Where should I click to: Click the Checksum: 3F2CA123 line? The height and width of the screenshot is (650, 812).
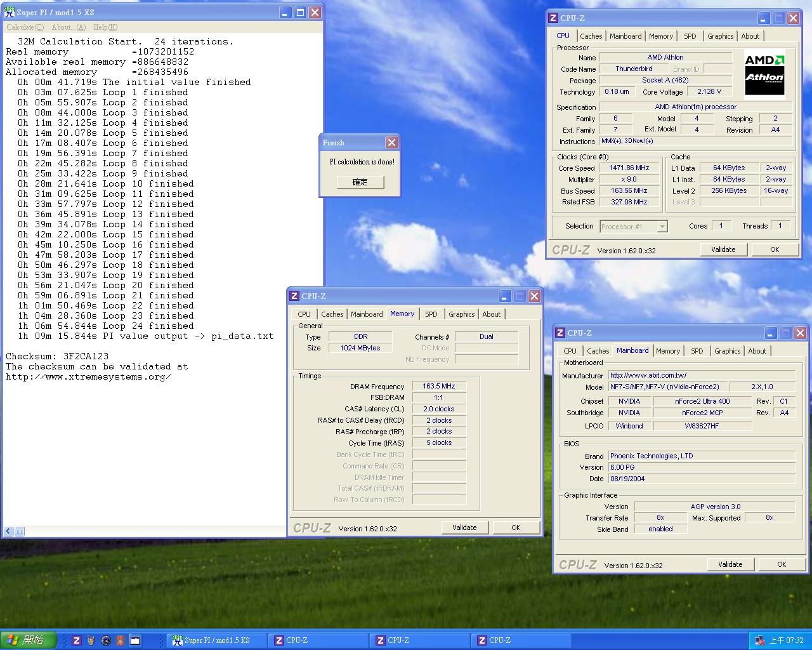(57, 357)
